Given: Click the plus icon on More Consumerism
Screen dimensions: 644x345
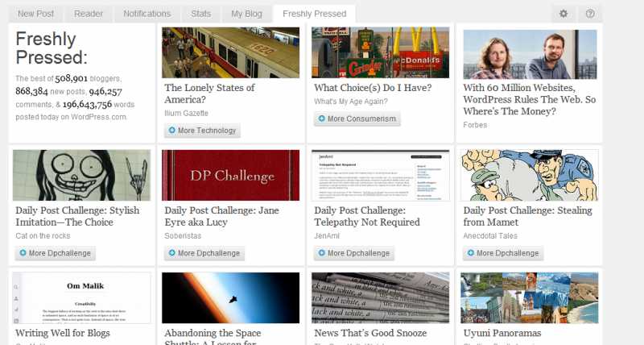Looking at the screenshot, I should coord(321,118).
